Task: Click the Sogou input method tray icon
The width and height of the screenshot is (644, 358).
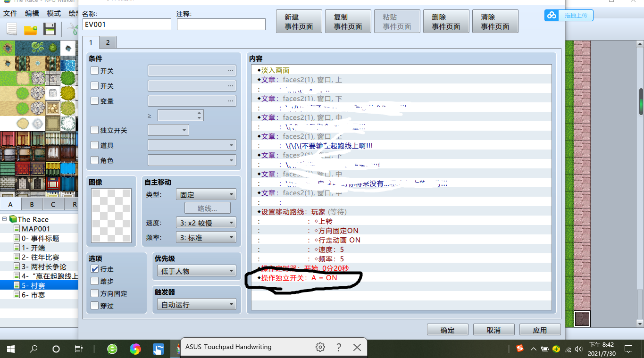Action: click(x=520, y=349)
